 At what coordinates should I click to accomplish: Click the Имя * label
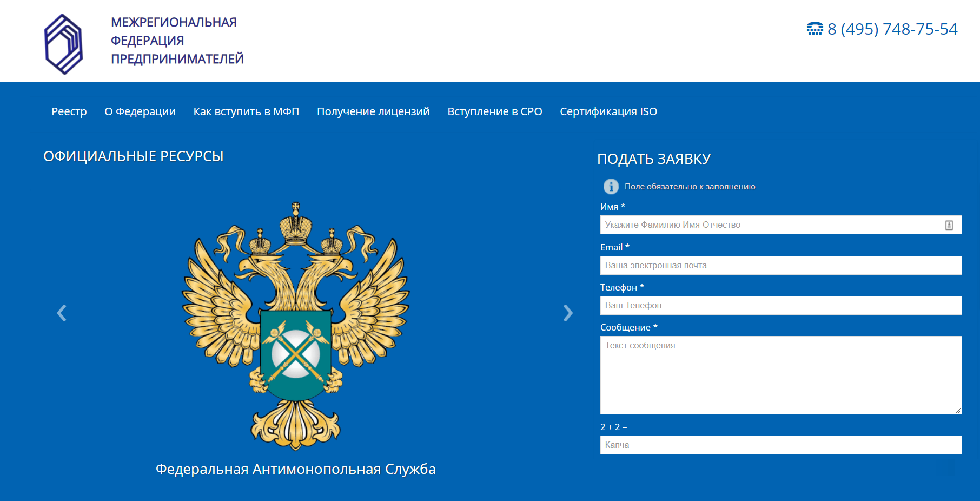coord(613,207)
